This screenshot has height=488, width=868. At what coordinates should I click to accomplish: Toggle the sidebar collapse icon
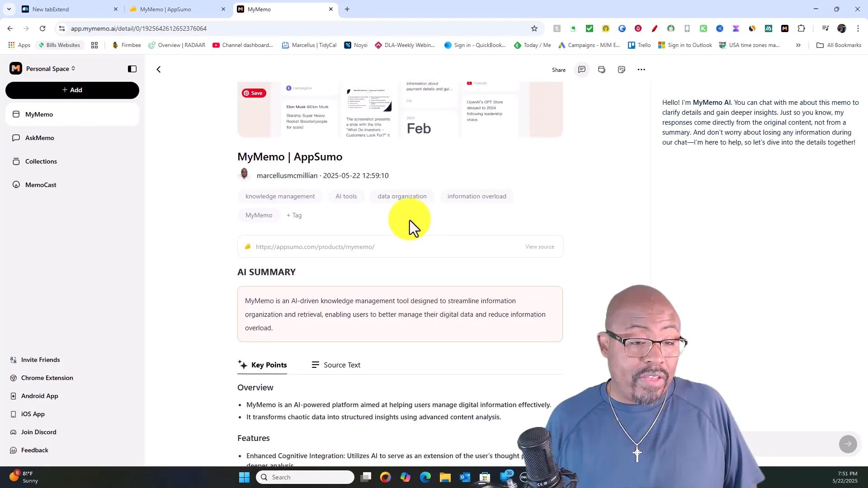(x=132, y=69)
